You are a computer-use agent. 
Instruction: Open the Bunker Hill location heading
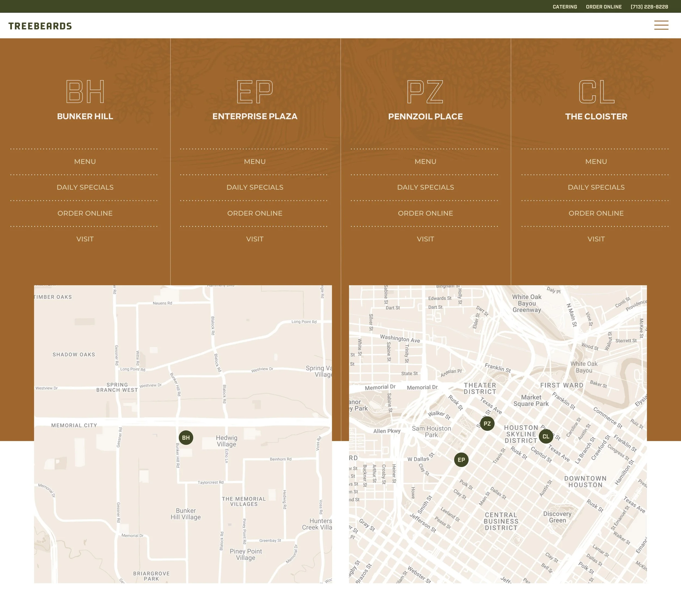coord(85,116)
